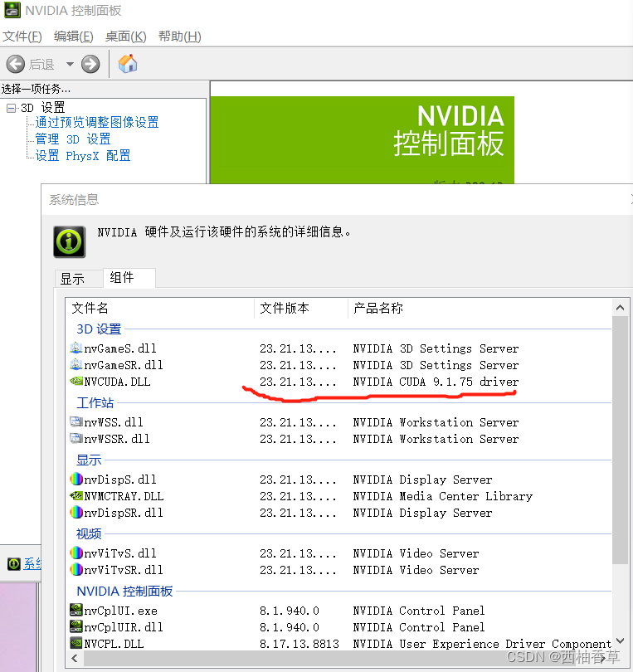Open the back history dropdown arrow
This screenshot has width=633, height=672.
tap(70, 64)
